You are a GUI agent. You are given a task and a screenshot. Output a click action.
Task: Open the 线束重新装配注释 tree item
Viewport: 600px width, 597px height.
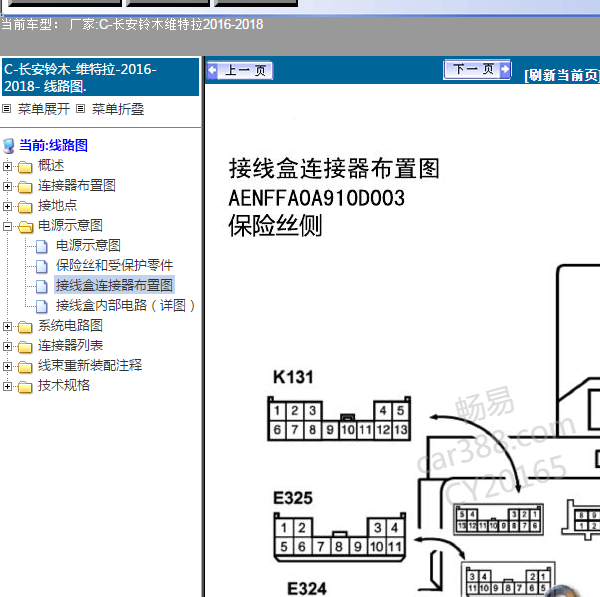90,365
